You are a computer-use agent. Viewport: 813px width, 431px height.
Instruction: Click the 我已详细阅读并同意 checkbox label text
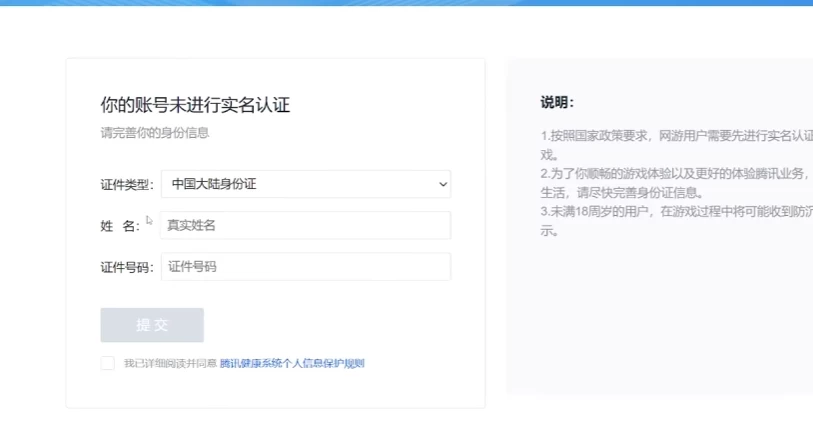click(170, 364)
